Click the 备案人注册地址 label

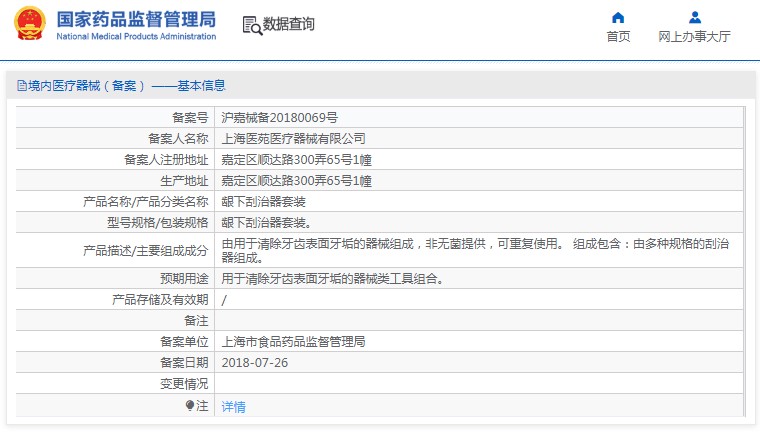(166, 160)
